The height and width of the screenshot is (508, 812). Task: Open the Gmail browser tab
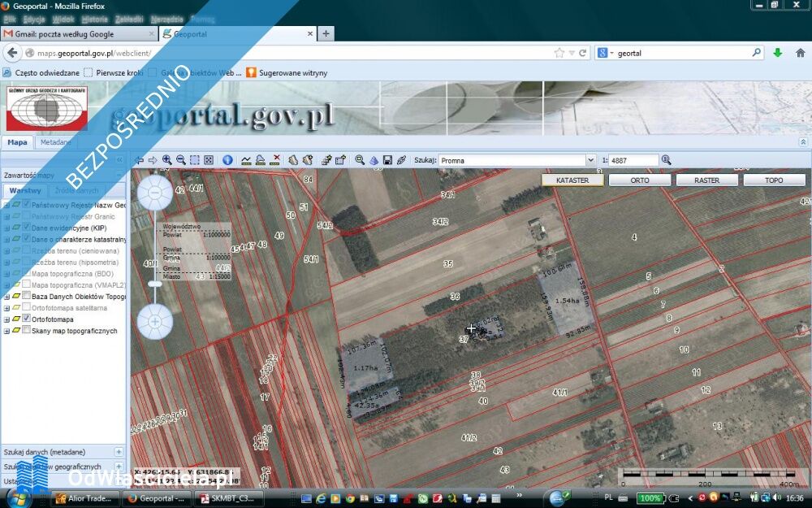click(x=80, y=34)
